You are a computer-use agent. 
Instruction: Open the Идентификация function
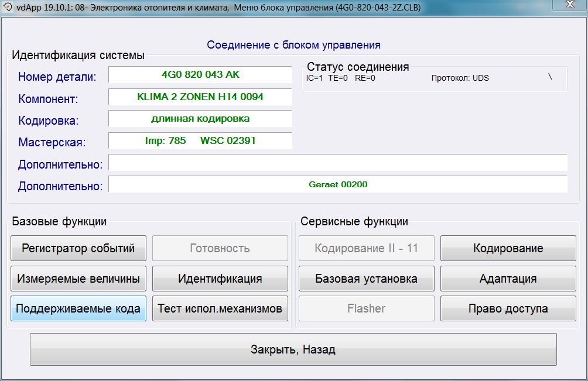coord(220,279)
